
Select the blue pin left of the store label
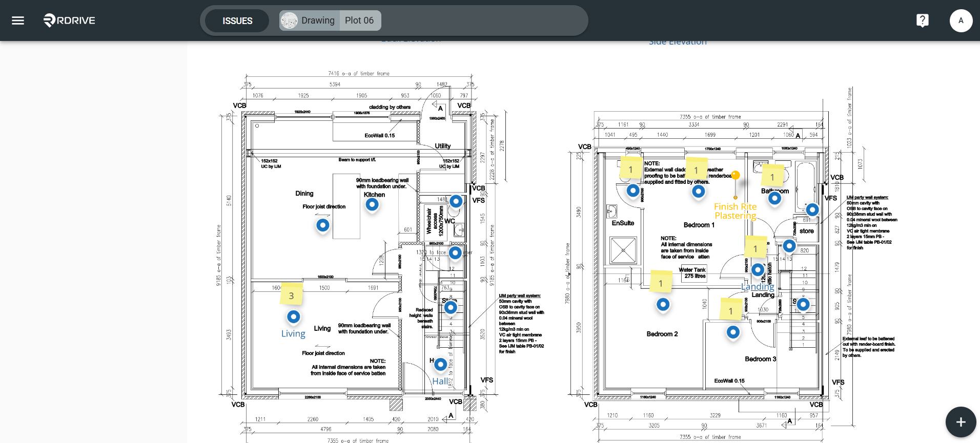click(x=789, y=246)
